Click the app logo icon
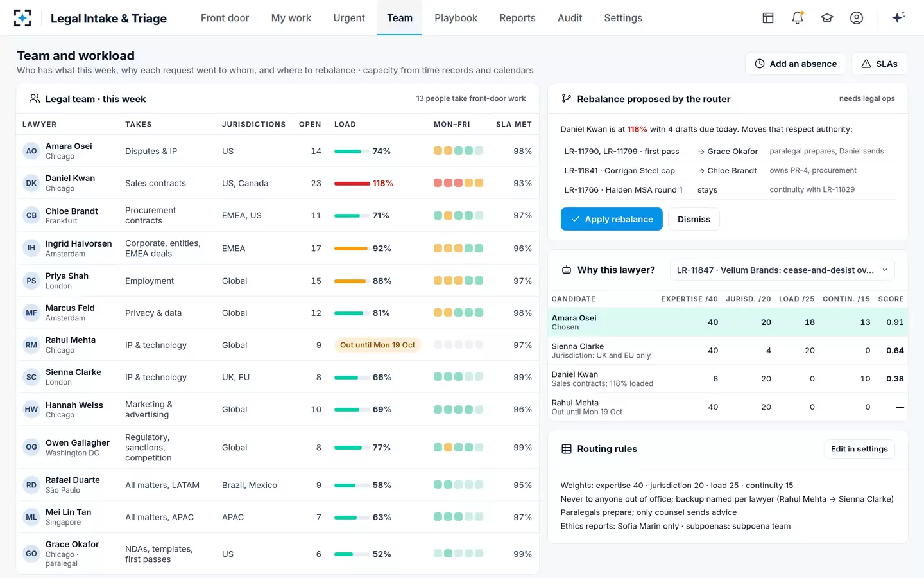This screenshot has width=924, height=578. pos(22,18)
